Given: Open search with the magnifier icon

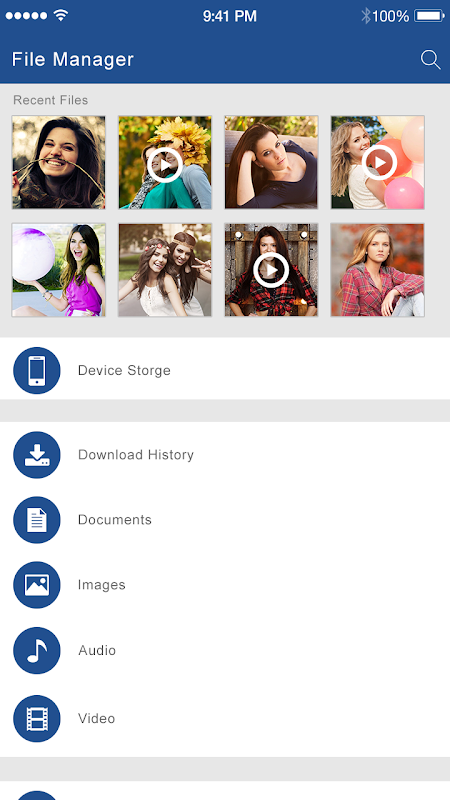Looking at the screenshot, I should click(x=431, y=60).
